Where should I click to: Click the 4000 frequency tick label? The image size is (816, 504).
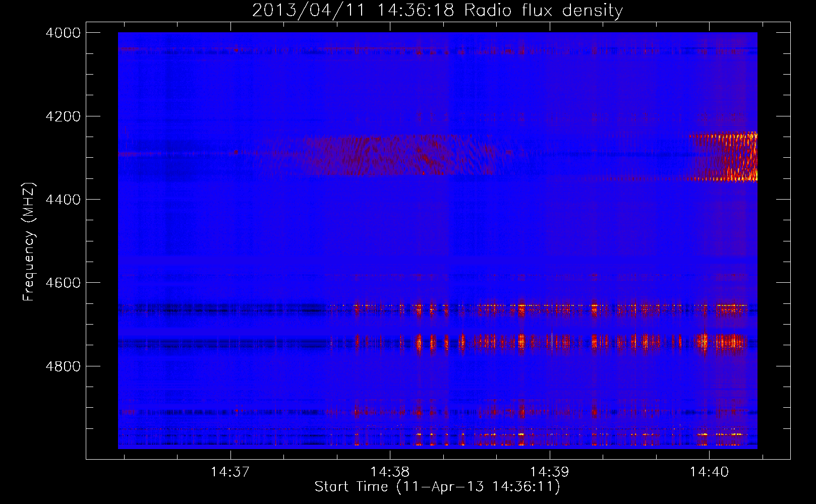63,33
